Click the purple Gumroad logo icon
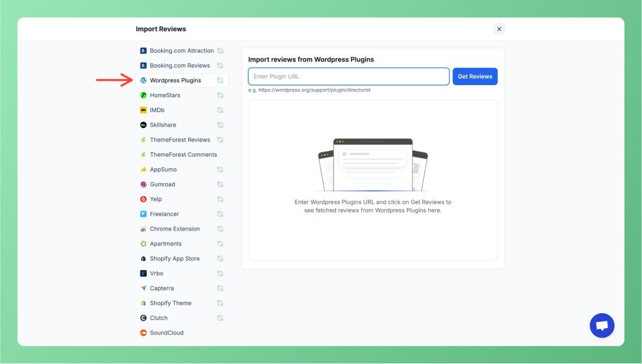The image size is (642, 364). tap(144, 184)
